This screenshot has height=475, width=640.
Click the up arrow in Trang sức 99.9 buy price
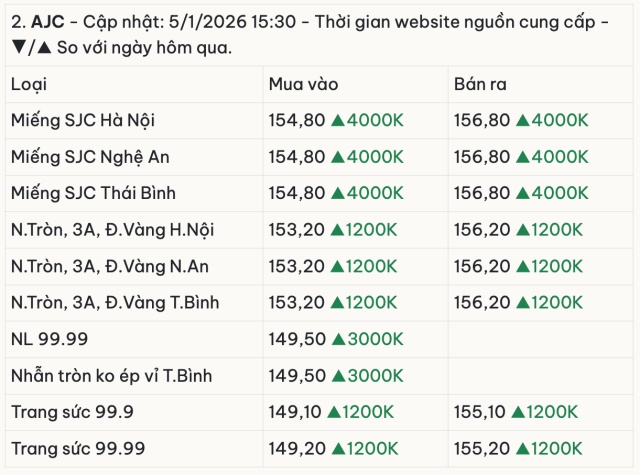coord(333,412)
